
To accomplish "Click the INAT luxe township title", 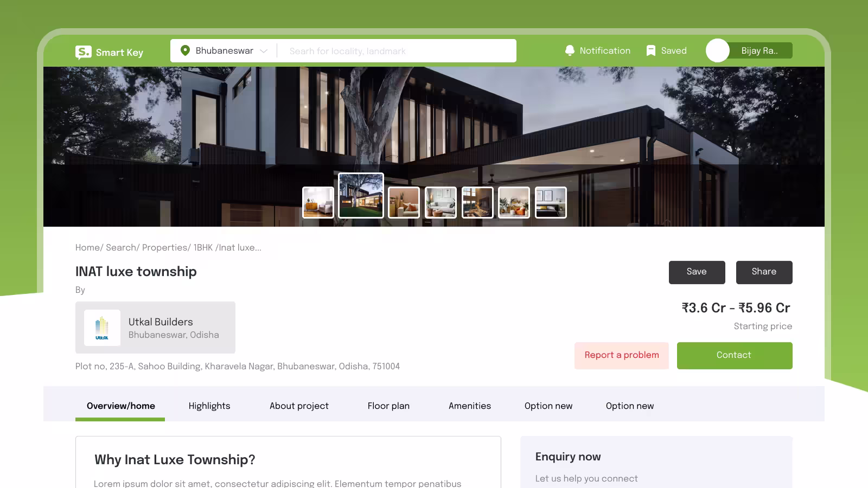I will (x=136, y=271).
